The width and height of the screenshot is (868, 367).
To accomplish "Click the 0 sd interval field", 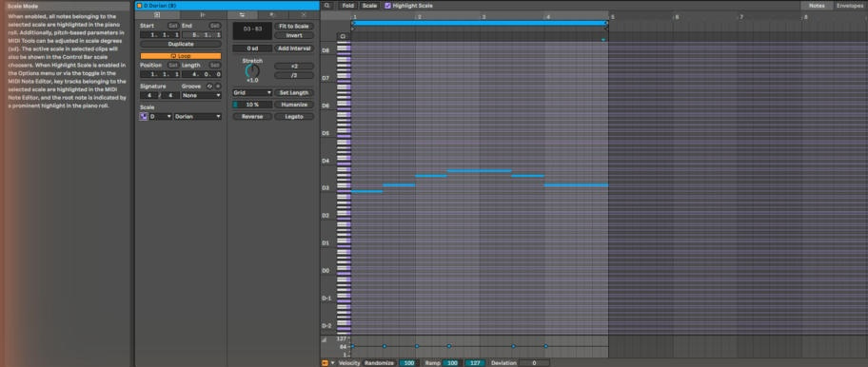I will point(252,48).
